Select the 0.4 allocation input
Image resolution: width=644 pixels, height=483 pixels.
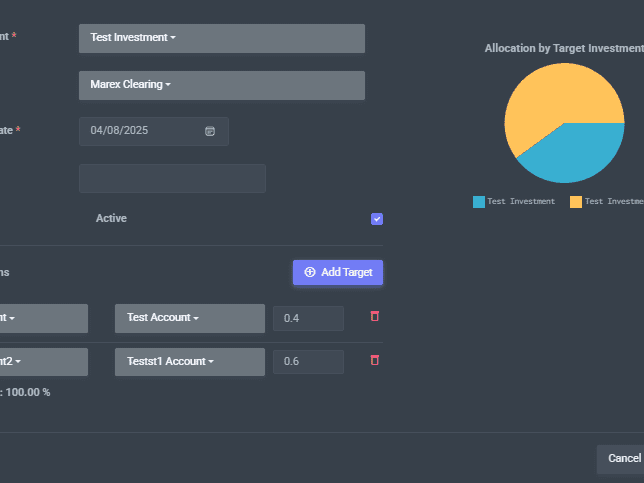point(308,318)
